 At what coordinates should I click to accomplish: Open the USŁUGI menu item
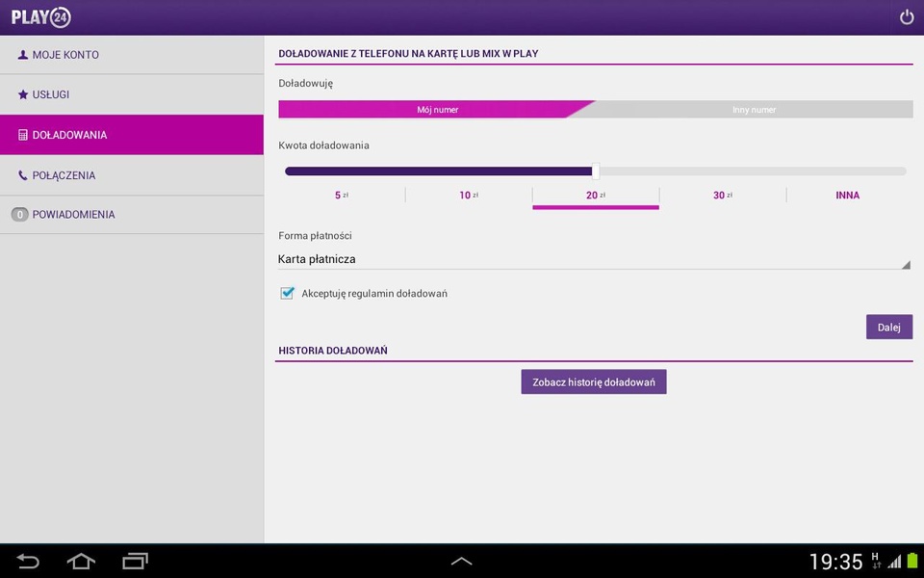coord(132,94)
